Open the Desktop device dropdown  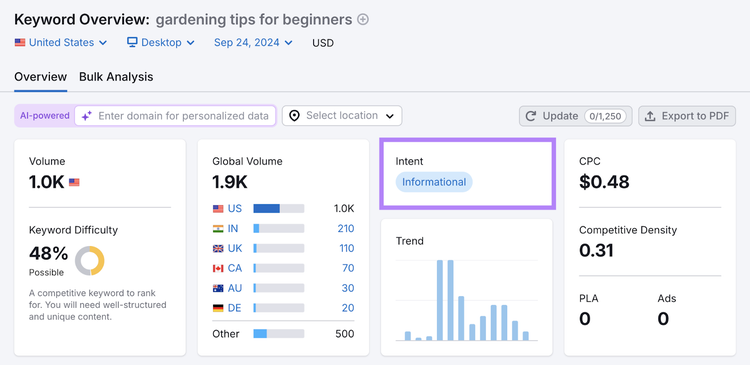point(161,43)
